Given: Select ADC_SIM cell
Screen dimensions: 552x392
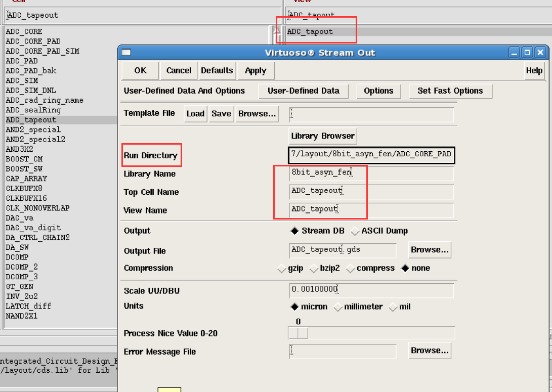Looking at the screenshot, I should pos(22,81).
